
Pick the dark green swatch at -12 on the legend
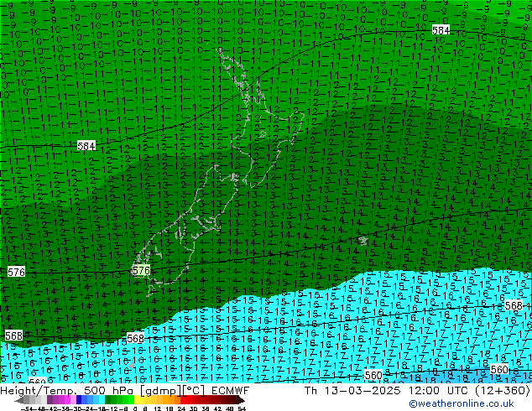108,399
